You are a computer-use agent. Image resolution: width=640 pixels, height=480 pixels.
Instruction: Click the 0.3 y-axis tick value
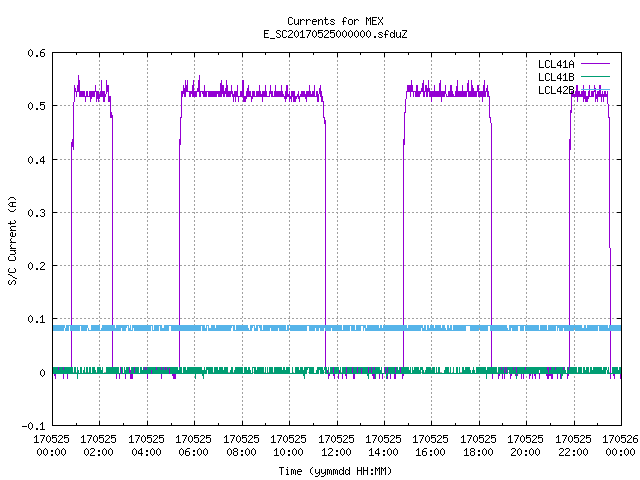(36, 213)
